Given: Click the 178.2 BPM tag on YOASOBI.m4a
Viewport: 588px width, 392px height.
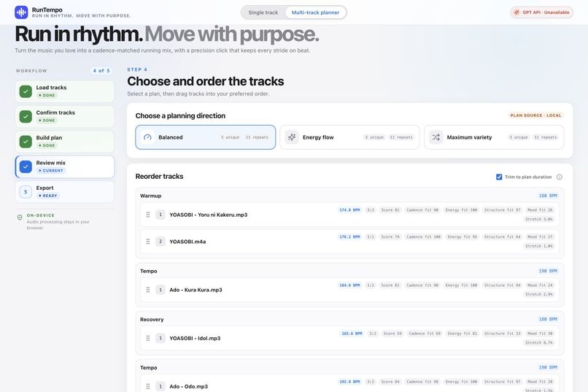Looking at the screenshot, I should (349, 237).
